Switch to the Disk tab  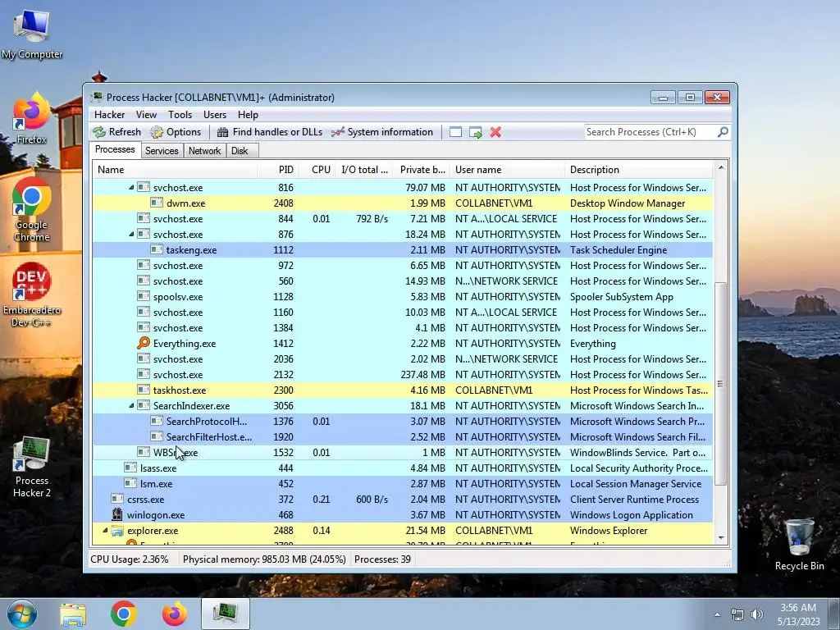click(x=240, y=151)
